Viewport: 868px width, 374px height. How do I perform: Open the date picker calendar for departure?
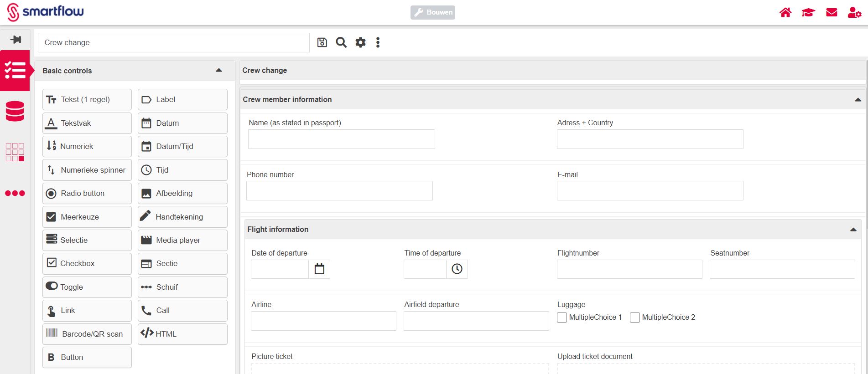point(319,269)
